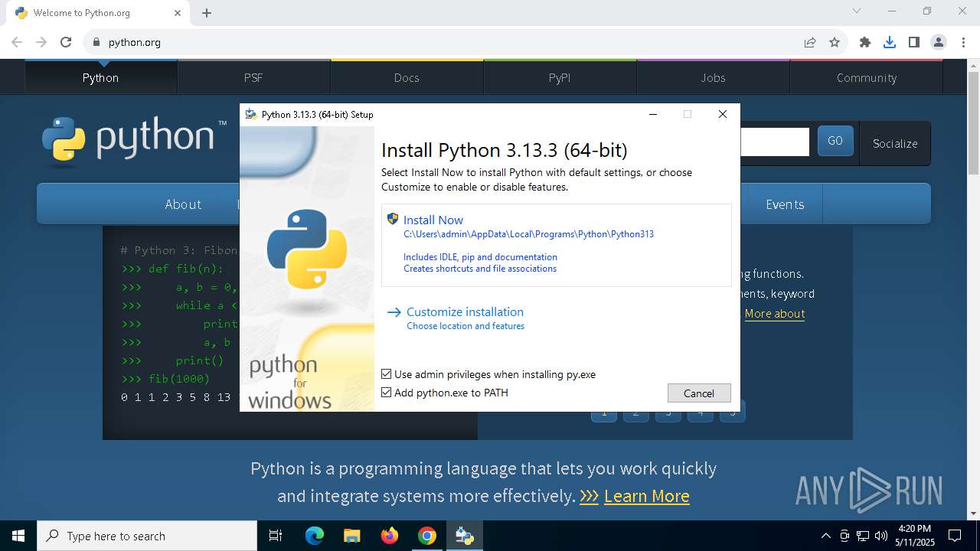Viewport: 980px width, 551px height.
Task: Click the address bar URL
Action: point(135,42)
